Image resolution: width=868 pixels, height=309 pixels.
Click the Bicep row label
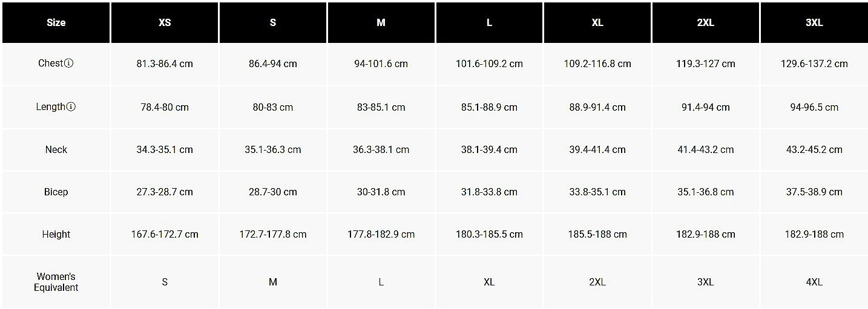click(56, 192)
